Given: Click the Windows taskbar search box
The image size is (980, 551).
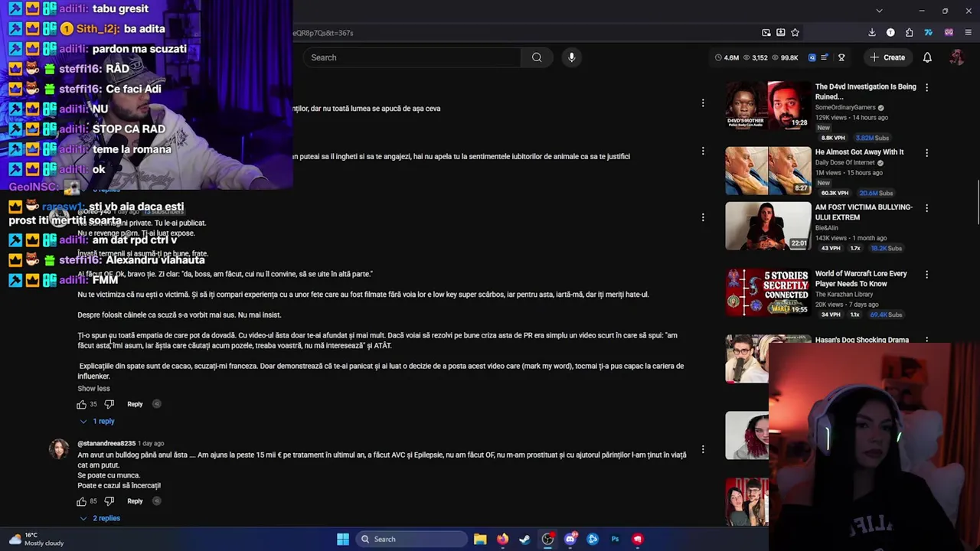Looking at the screenshot, I should pos(412,539).
